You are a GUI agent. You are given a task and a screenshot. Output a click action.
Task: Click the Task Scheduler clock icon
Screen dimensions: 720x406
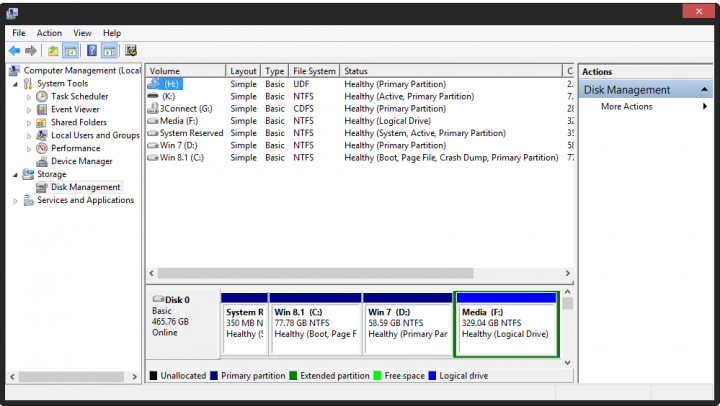[x=42, y=96]
